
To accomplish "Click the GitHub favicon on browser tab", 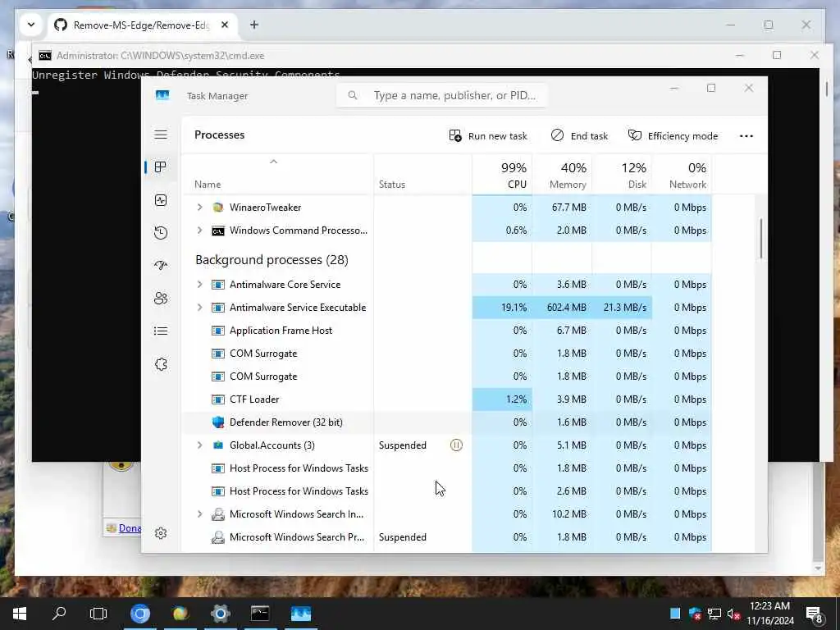I will click(x=61, y=25).
